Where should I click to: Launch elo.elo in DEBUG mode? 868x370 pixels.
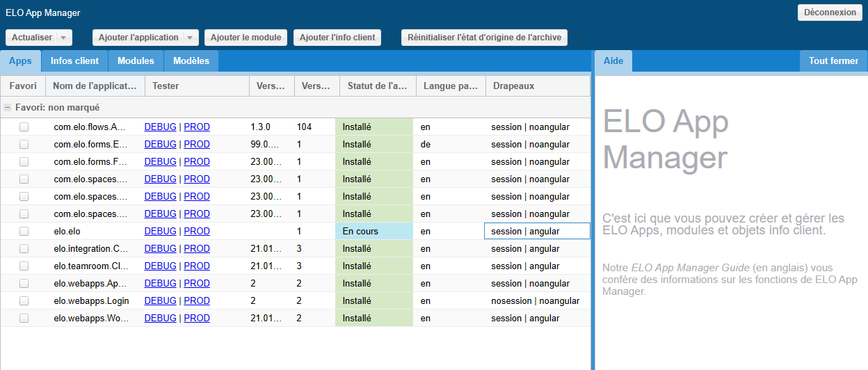click(160, 232)
